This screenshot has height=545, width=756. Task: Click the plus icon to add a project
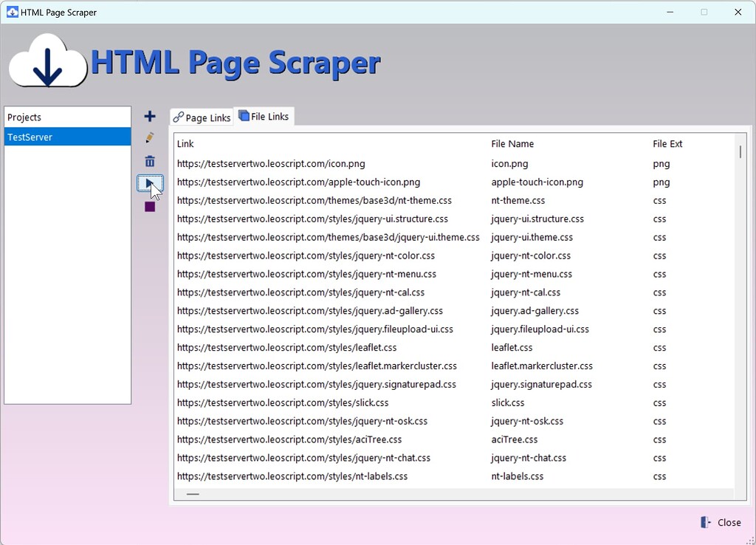pyautogui.click(x=149, y=115)
